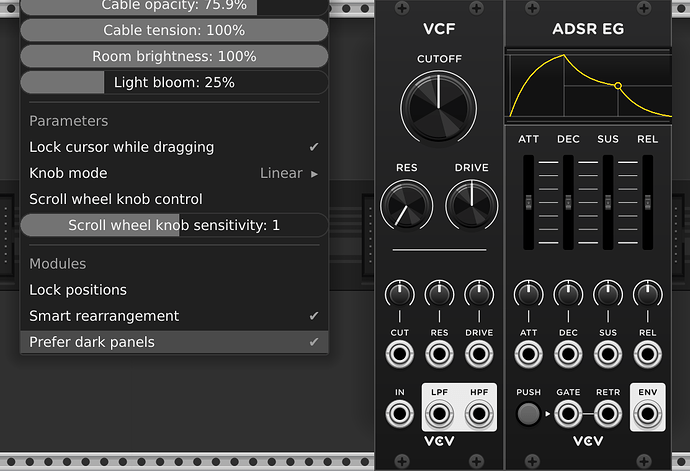Click the CUT CV input jack

click(x=400, y=354)
